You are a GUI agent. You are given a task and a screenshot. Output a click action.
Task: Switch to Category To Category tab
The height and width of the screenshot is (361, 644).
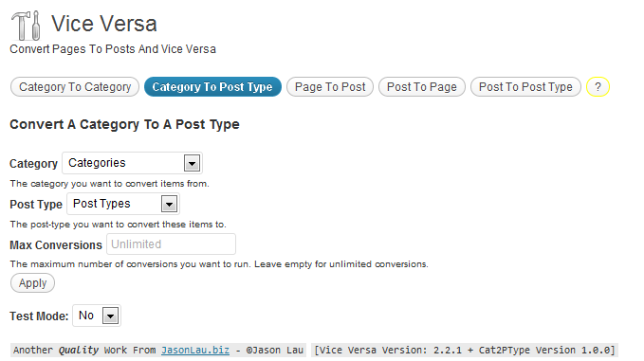(75, 86)
